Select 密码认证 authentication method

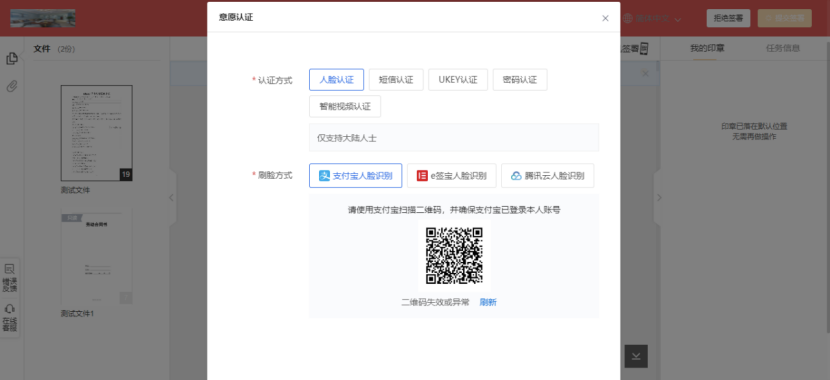coord(520,80)
